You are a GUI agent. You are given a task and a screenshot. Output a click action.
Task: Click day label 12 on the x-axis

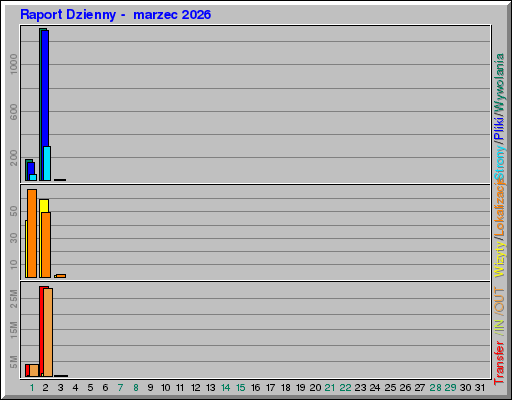[x=195, y=388]
